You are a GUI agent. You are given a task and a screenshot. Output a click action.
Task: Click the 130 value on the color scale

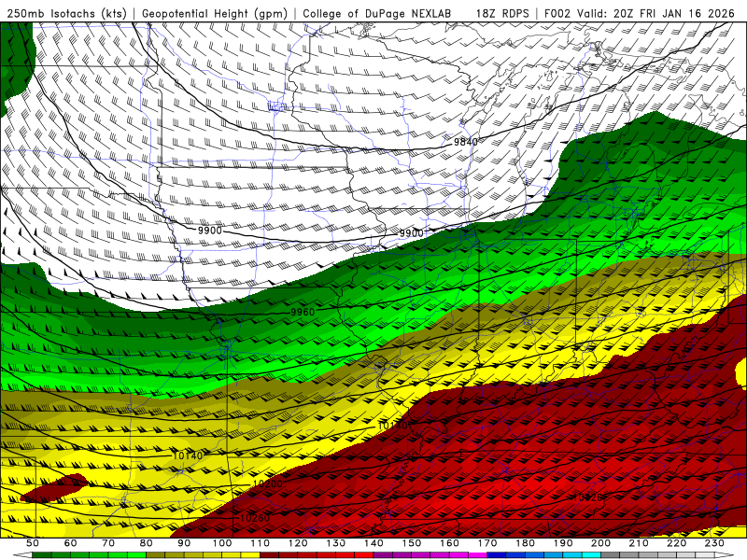(x=336, y=543)
